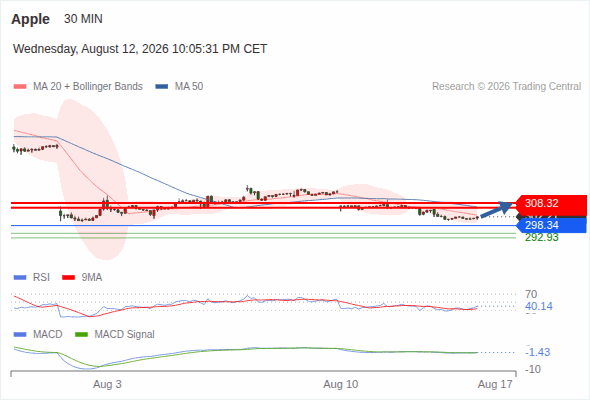Select the Aug 10 date marker
Screen dimensions: 590x400
[341, 384]
